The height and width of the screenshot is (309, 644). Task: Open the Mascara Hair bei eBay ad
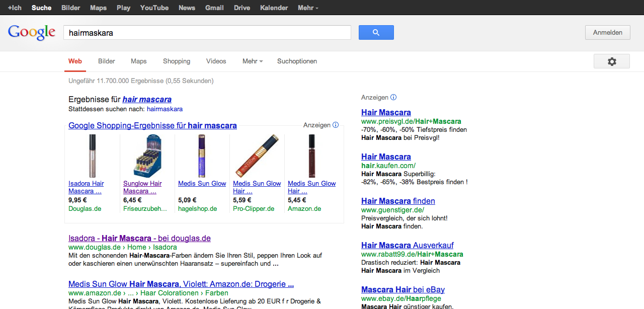coord(403,290)
